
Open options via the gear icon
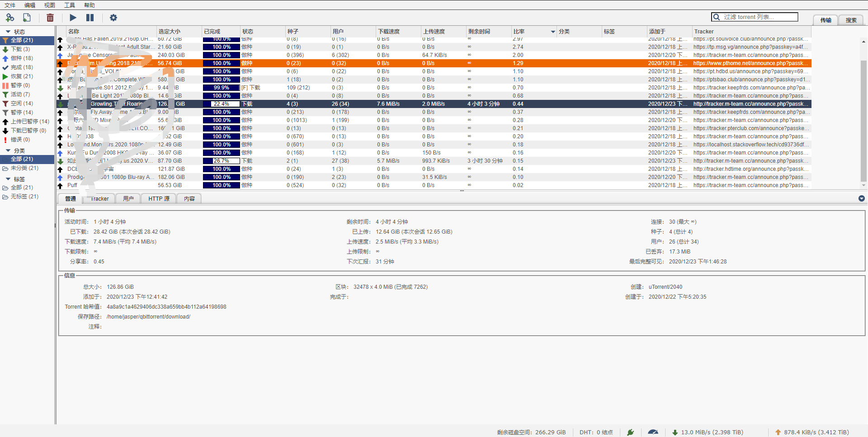[113, 18]
